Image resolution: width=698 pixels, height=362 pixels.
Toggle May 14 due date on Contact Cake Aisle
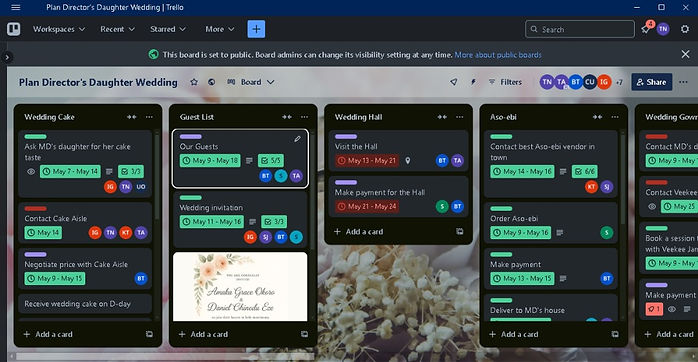pos(43,232)
